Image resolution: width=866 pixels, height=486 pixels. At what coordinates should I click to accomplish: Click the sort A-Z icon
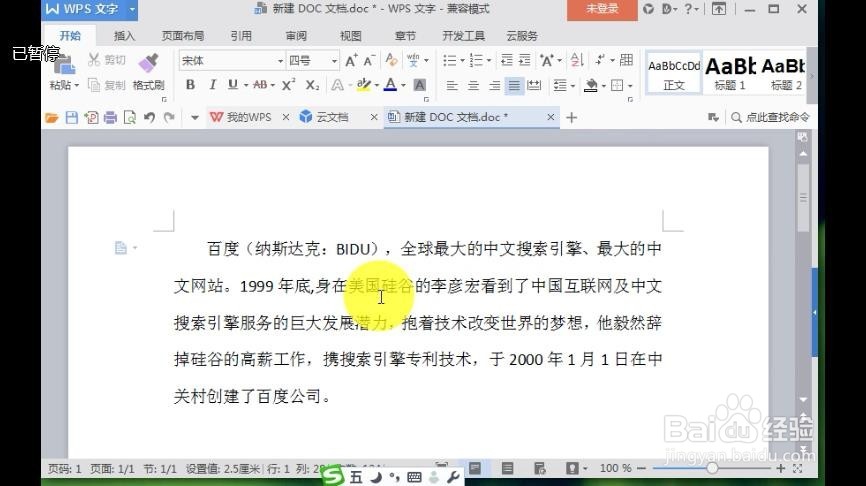click(577, 60)
